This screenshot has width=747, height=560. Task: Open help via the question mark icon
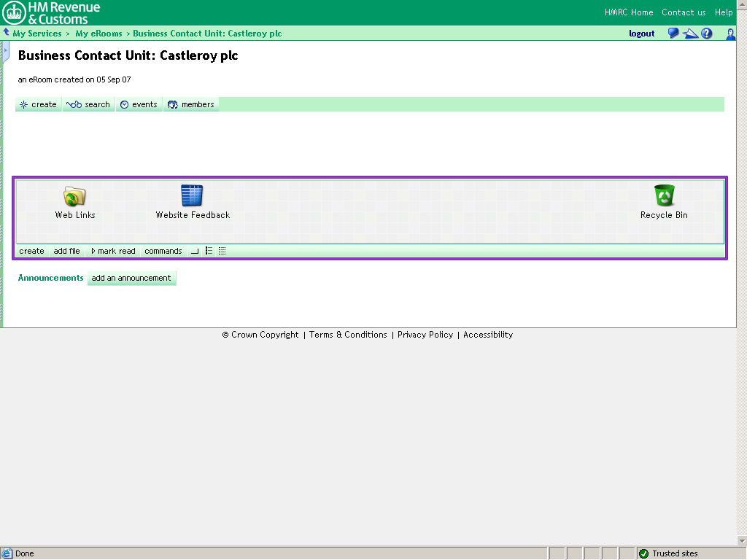[x=707, y=33]
